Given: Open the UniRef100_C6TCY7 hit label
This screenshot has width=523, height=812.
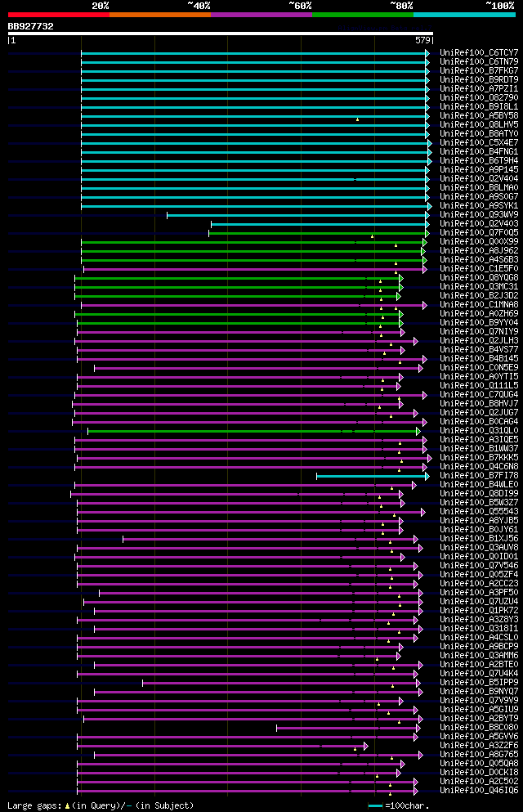Looking at the screenshot, I should [x=479, y=53].
